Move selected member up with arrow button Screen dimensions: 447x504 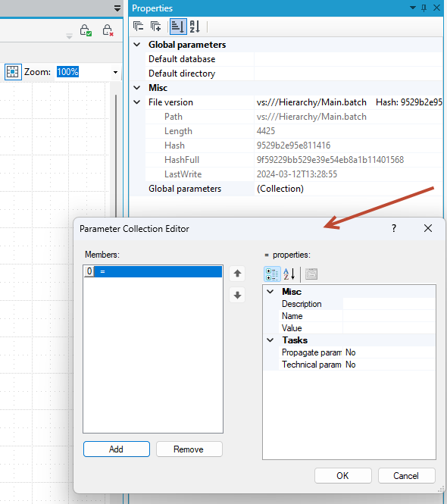(237, 274)
